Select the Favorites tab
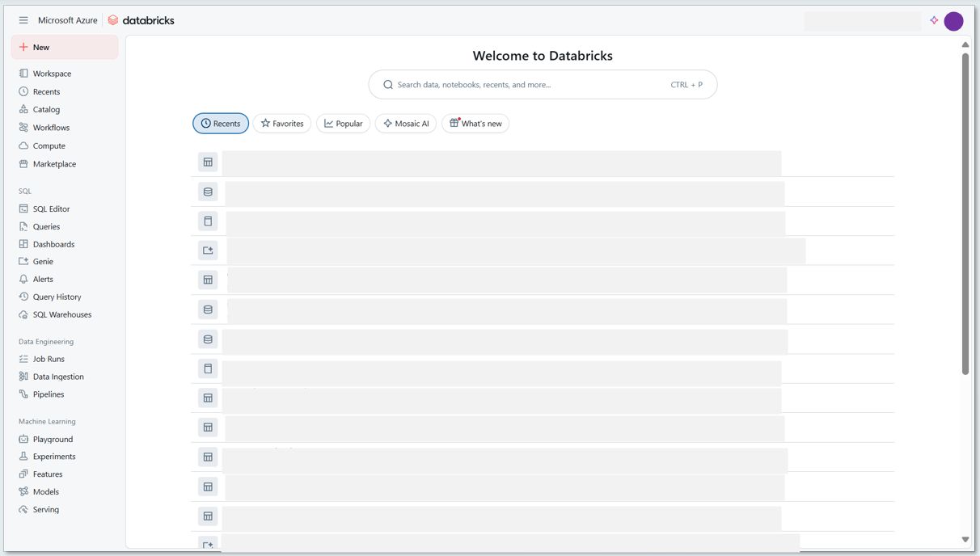980x556 pixels. [x=282, y=124]
